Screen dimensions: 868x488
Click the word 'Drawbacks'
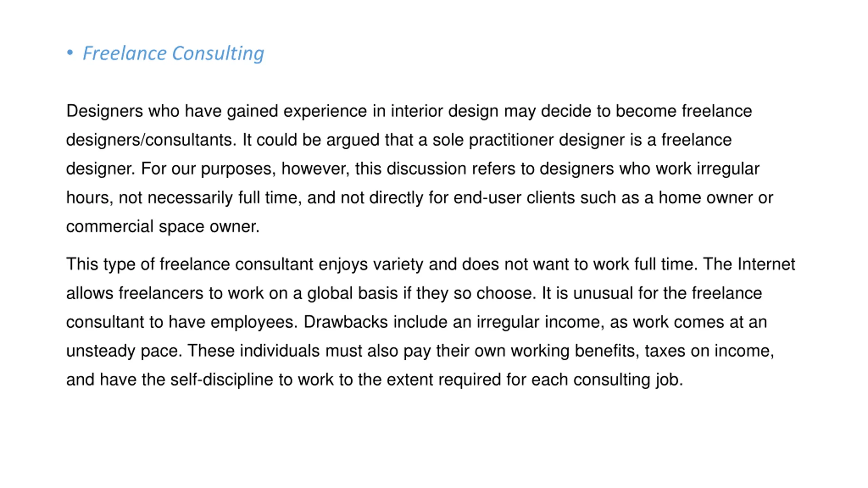coord(346,322)
